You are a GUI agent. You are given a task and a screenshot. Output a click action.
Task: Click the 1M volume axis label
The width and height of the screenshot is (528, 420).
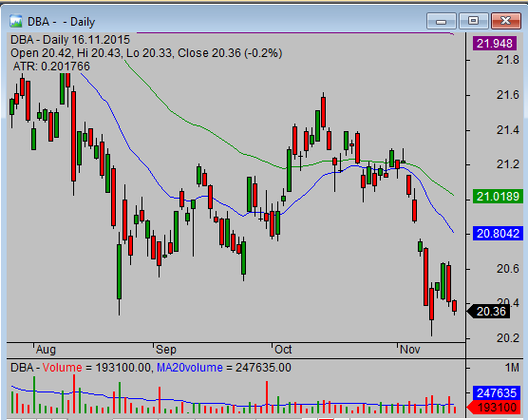(512, 368)
